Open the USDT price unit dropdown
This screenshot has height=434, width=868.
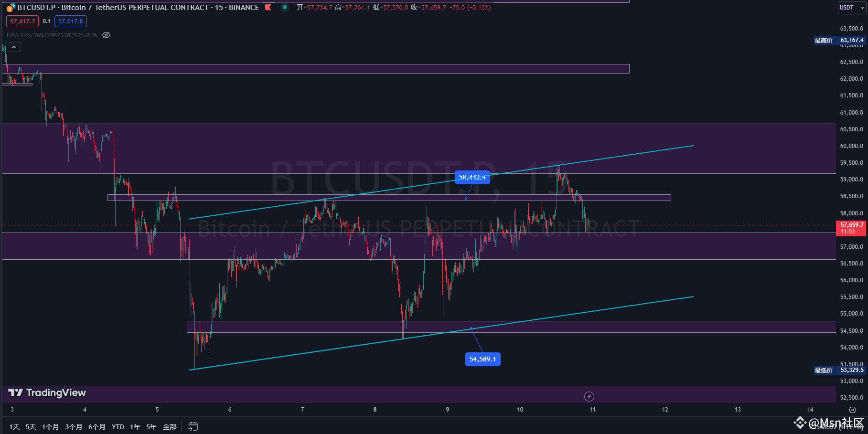pyautogui.click(x=851, y=8)
